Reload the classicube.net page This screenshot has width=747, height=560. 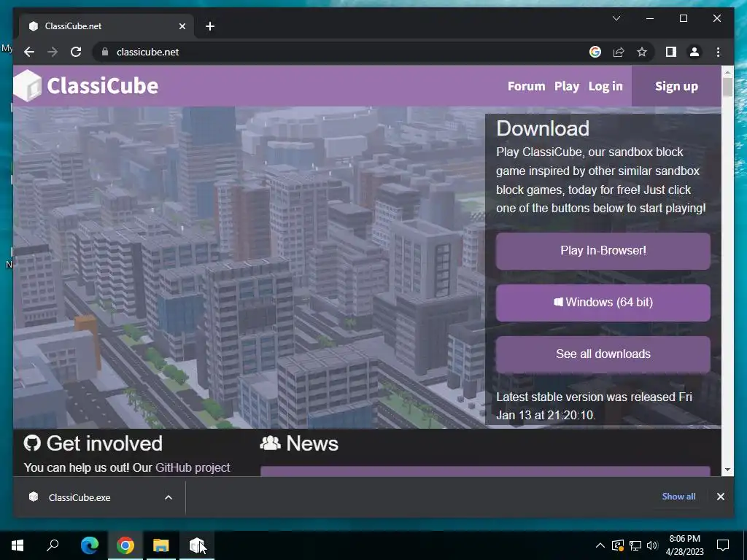[x=76, y=52]
